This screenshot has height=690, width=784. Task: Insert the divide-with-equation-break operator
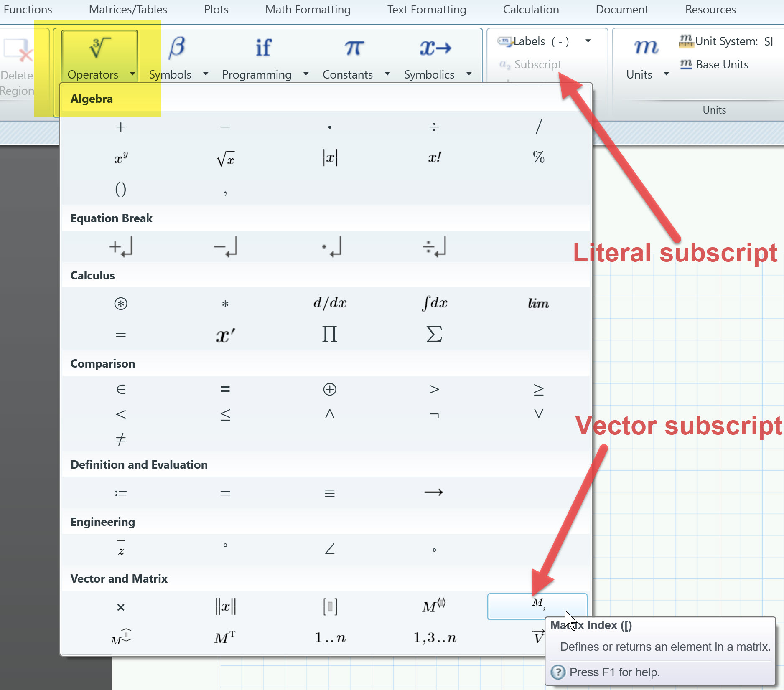(x=434, y=247)
